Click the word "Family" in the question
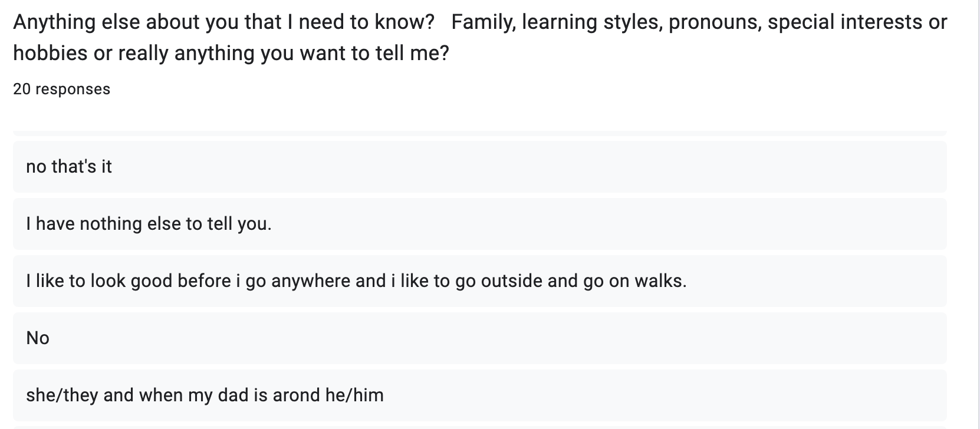 pos(484,22)
